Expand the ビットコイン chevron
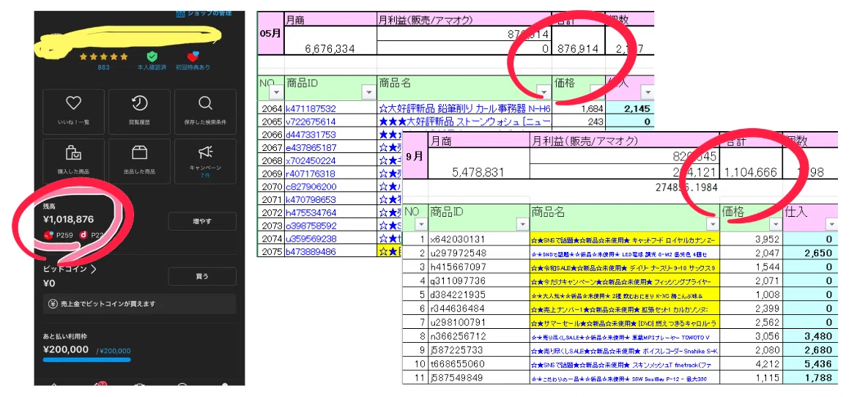The height and width of the screenshot is (397, 868). point(93,270)
